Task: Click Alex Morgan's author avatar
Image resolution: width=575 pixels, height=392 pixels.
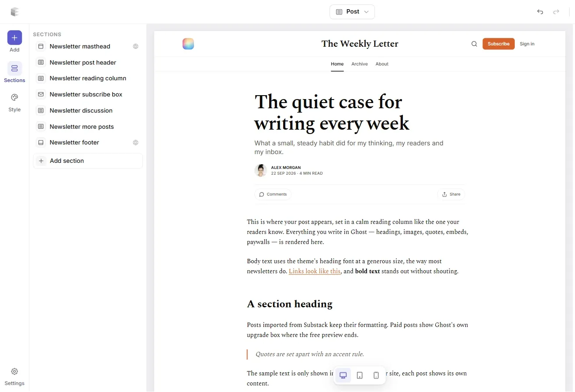Action: pos(261,170)
